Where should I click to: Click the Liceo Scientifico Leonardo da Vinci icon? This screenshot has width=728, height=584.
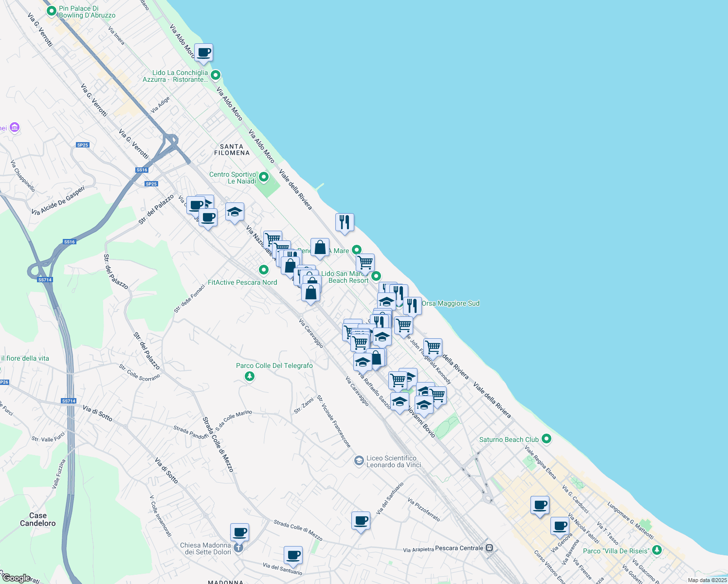(x=359, y=461)
